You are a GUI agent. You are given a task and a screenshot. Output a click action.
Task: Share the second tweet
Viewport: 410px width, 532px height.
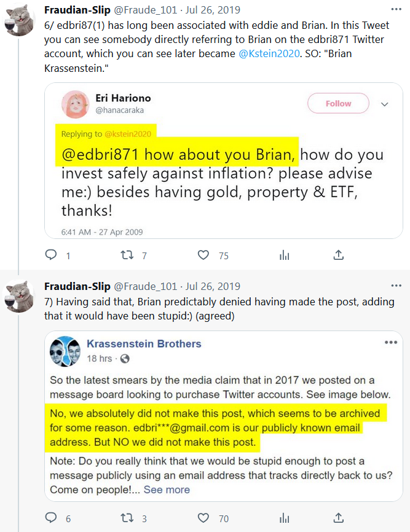(338, 518)
